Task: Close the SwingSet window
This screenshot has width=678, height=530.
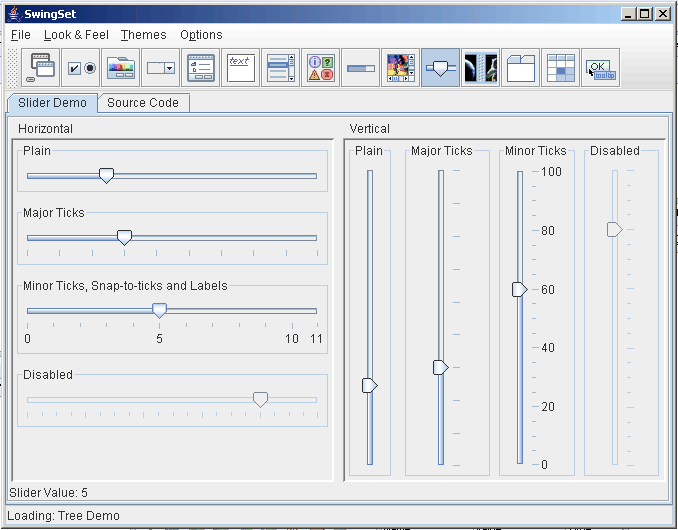Action: (x=662, y=14)
